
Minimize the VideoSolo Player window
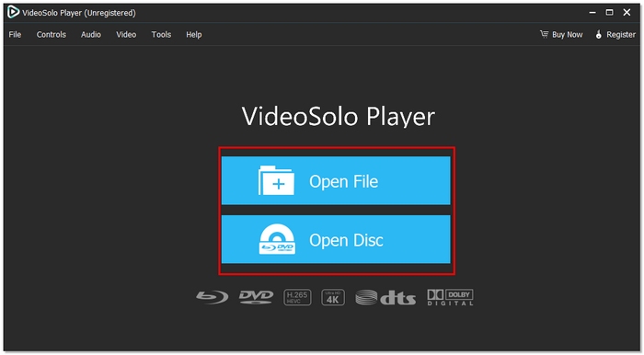(x=592, y=13)
